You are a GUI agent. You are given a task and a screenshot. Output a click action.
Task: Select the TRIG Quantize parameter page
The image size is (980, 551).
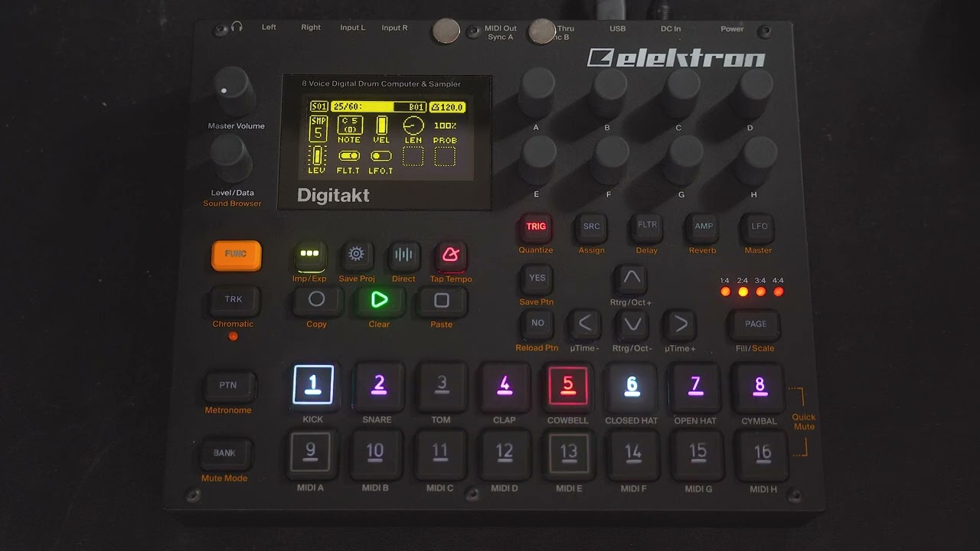[x=536, y=227]
